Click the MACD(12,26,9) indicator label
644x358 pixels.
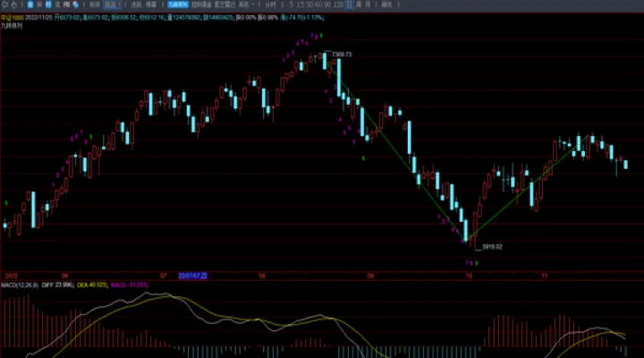[19, 285]
